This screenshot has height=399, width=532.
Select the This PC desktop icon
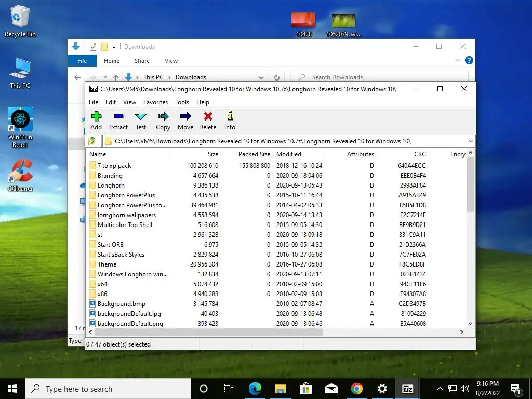click(20, 74)
